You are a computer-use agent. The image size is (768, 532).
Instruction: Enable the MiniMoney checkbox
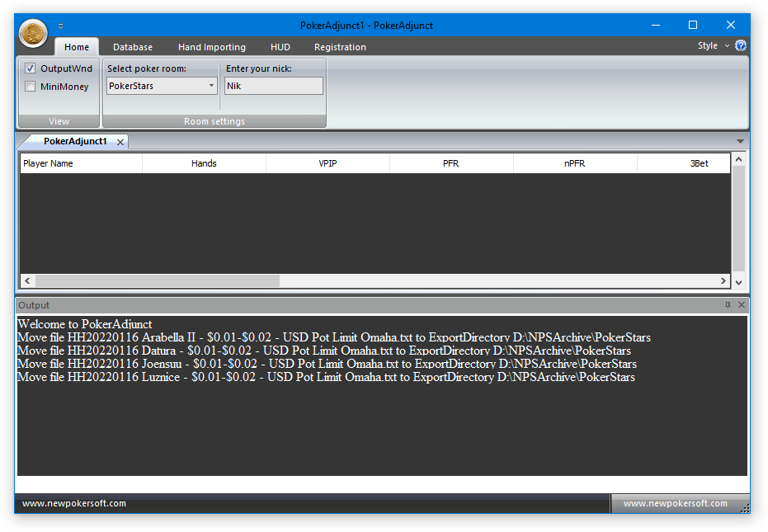pyautogui.click(x=30, y=87)
